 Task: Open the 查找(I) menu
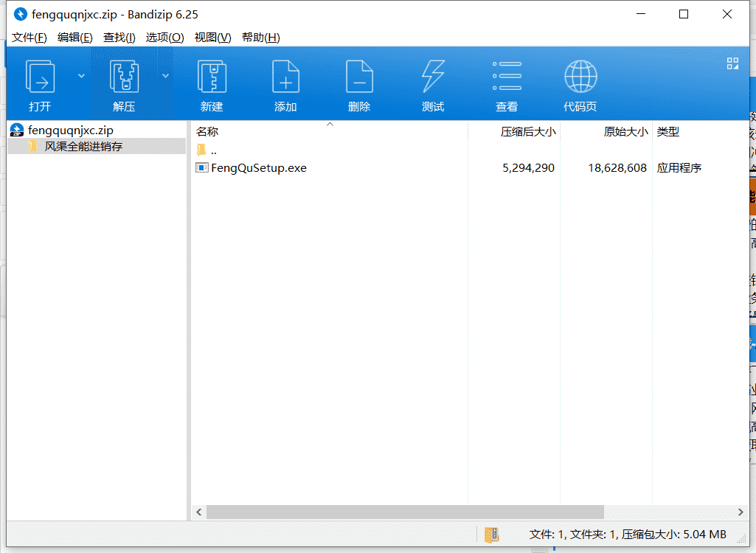click(x=119, y=38)
